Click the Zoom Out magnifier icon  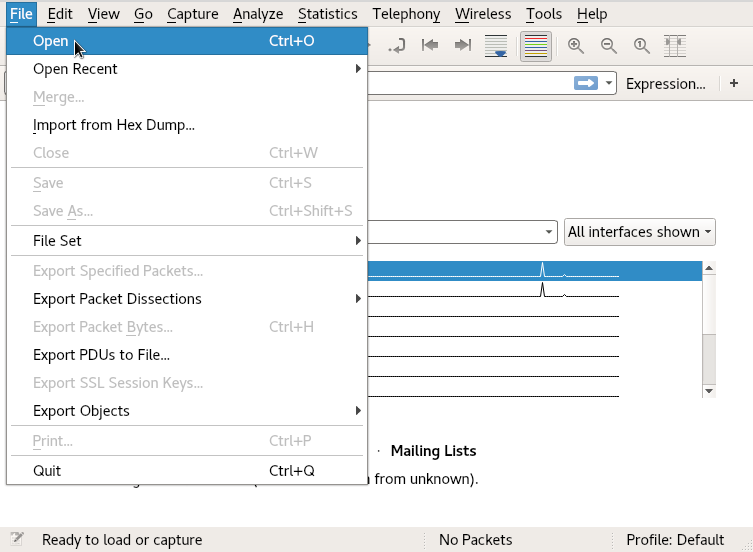pos(608,46)
